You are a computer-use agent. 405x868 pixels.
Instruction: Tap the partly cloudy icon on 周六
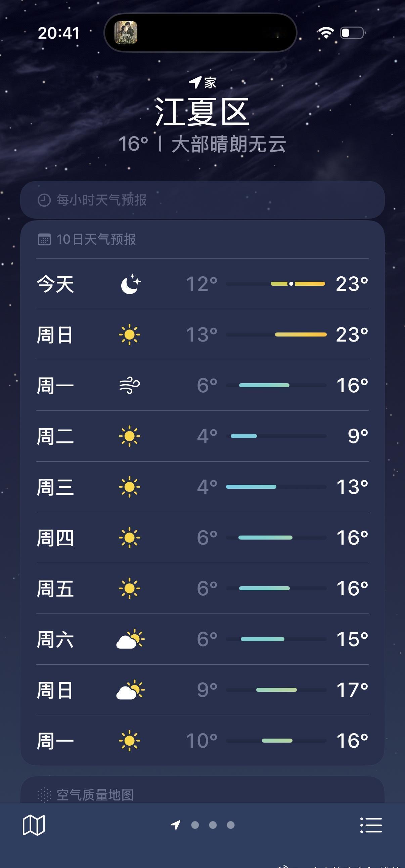pos(130,639)
